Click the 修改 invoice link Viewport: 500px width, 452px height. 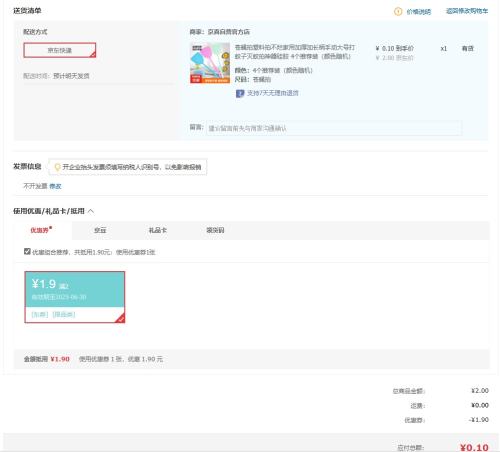tap(55, 186)
